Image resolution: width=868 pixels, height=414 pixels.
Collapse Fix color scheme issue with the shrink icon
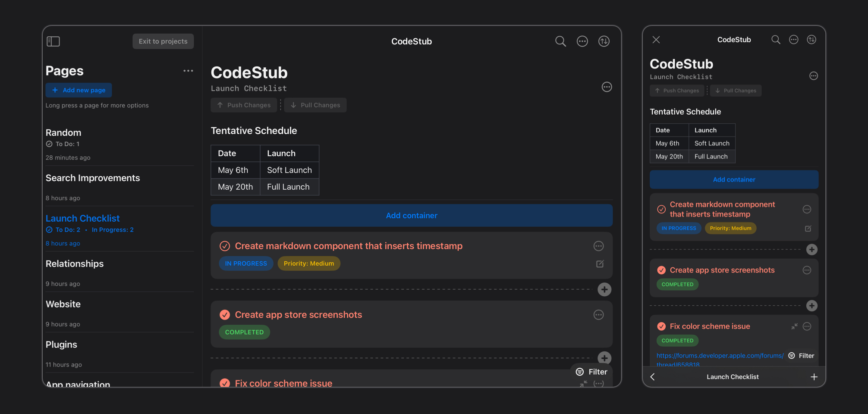[x=795, y=326]
